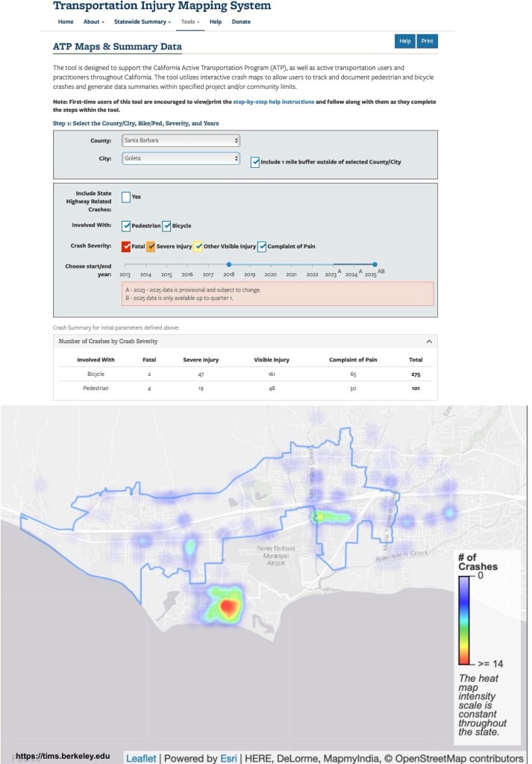Open the Leaflet attribution link
The image size is (532, 764).
[142, 758]
